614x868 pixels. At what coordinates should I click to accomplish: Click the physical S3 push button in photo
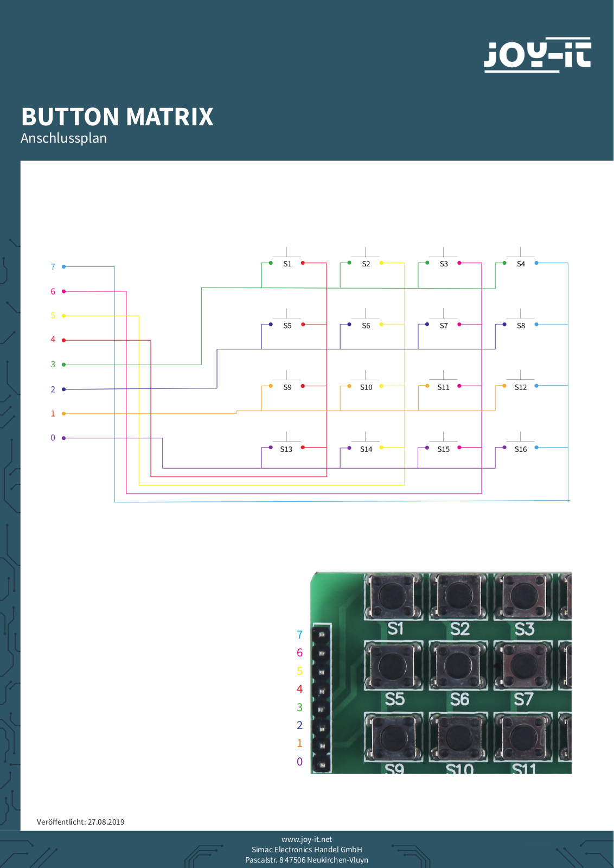pos(523,596)
